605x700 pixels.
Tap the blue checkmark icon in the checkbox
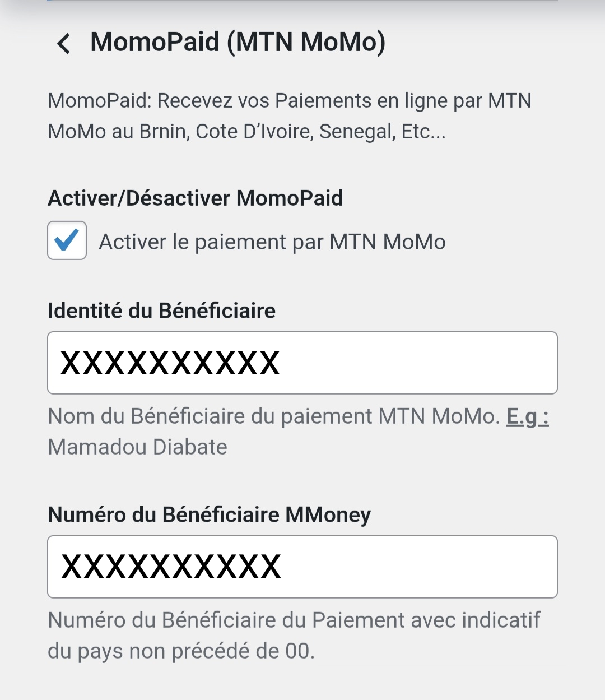point(67,240)
